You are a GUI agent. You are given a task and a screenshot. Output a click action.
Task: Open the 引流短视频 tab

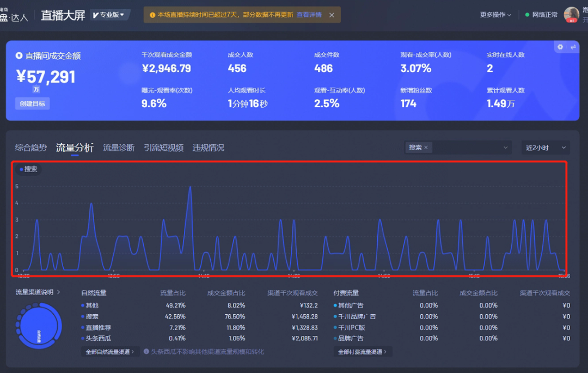tap(163, 148)
